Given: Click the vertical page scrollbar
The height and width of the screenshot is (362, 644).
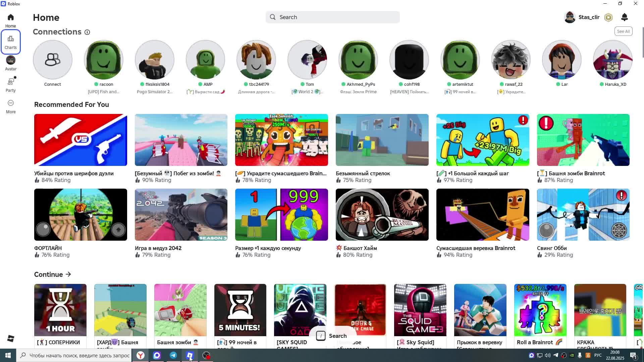Looking at the screenshot, I should point(643,42).
